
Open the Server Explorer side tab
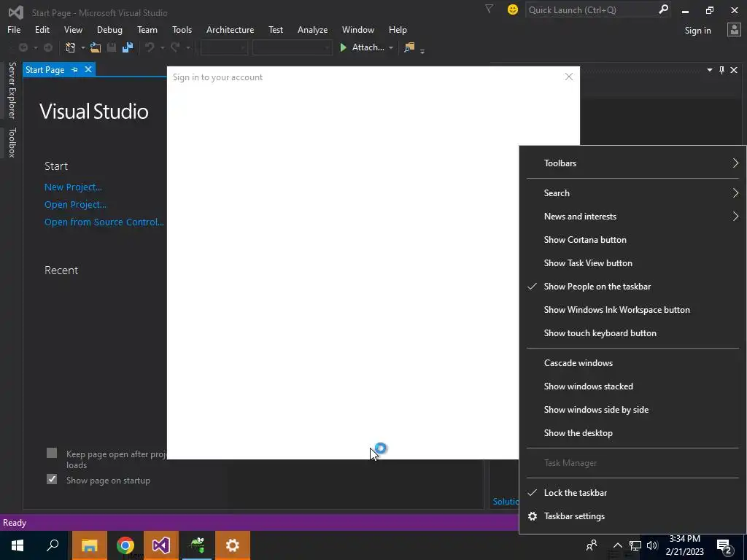click(x=12, y=90)
